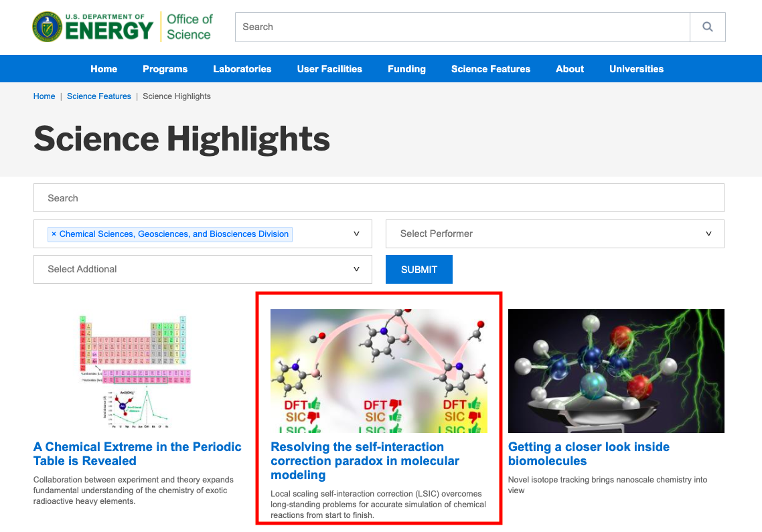Image resolution: width=762 pixels, height=532 pixels.
Task: Expand the program division dropdown arrow
Action: [356, 234]
